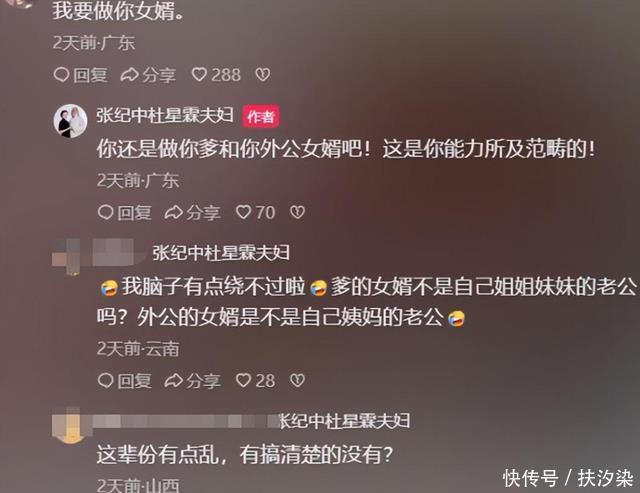640x493 pixels.
Task: Reply to the author's 你还是做你爹 comment
Action: [124, 212]
